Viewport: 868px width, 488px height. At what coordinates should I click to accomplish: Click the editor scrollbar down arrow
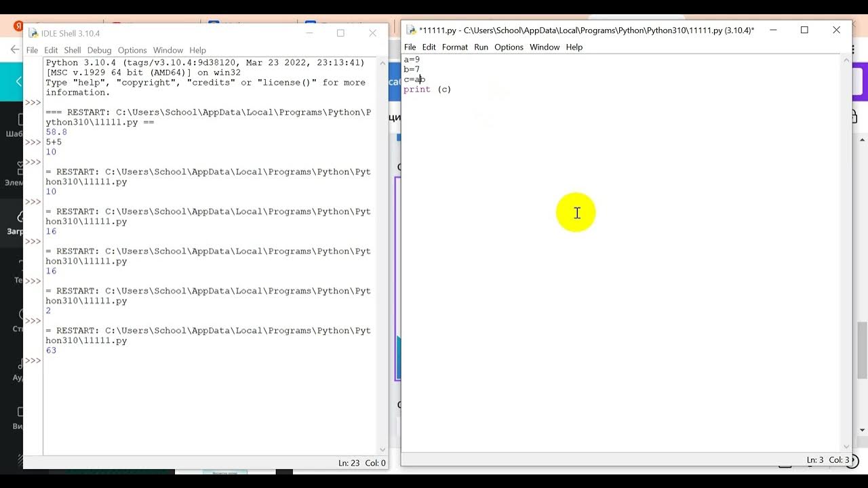point(846,446)
